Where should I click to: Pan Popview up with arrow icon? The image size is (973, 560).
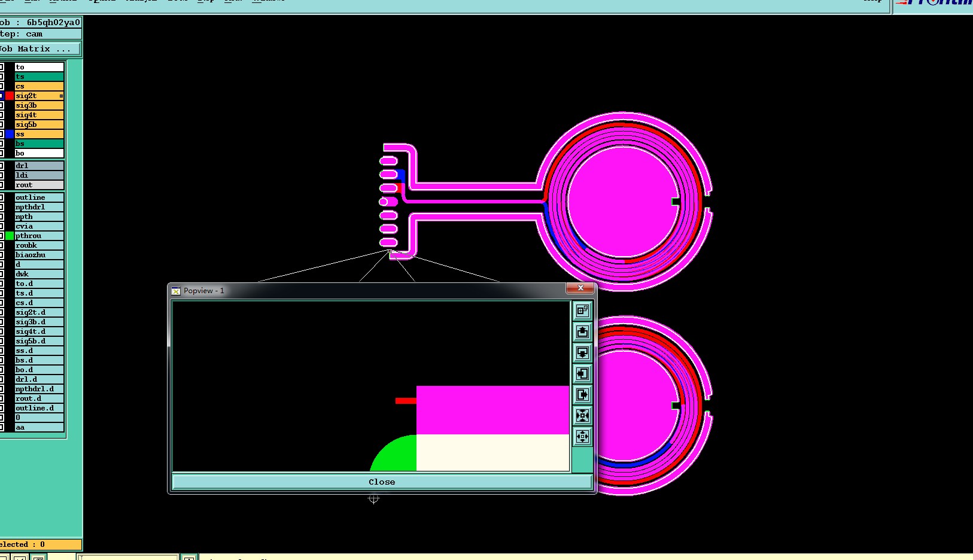coord(582,331)
